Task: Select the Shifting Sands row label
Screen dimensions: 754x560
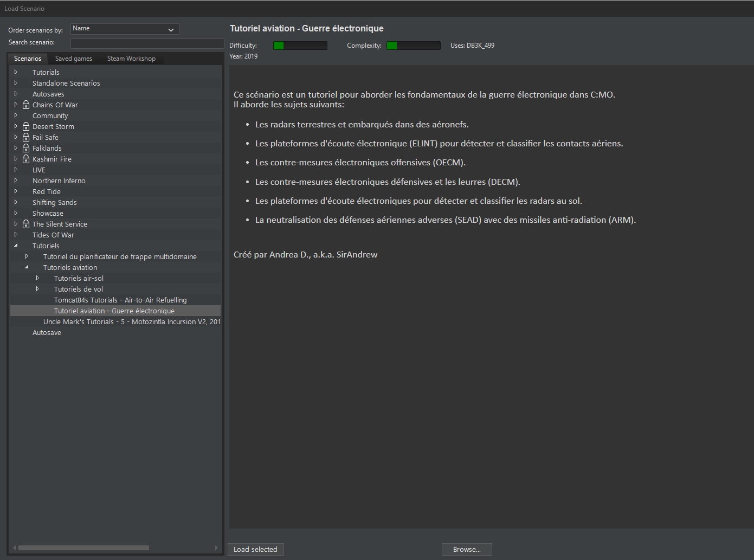Action: (54, 202)
